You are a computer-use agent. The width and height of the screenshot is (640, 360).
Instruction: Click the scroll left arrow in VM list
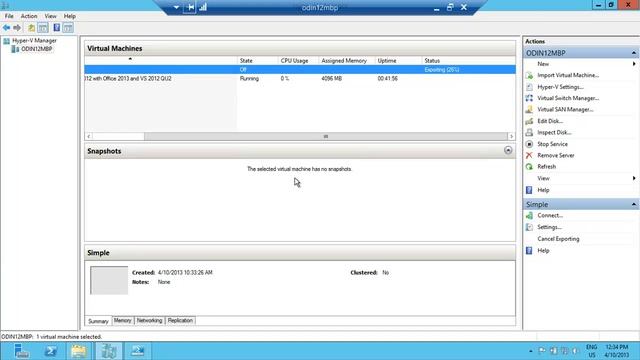click(x=89, y=136)
